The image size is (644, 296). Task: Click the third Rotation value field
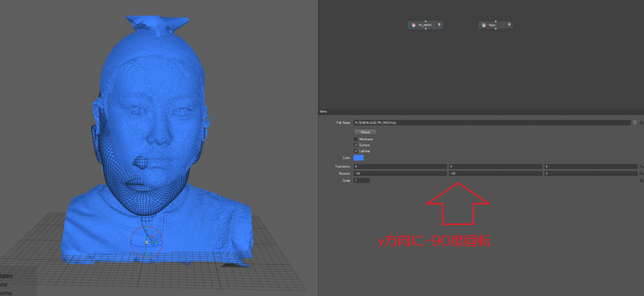point(591,174)
